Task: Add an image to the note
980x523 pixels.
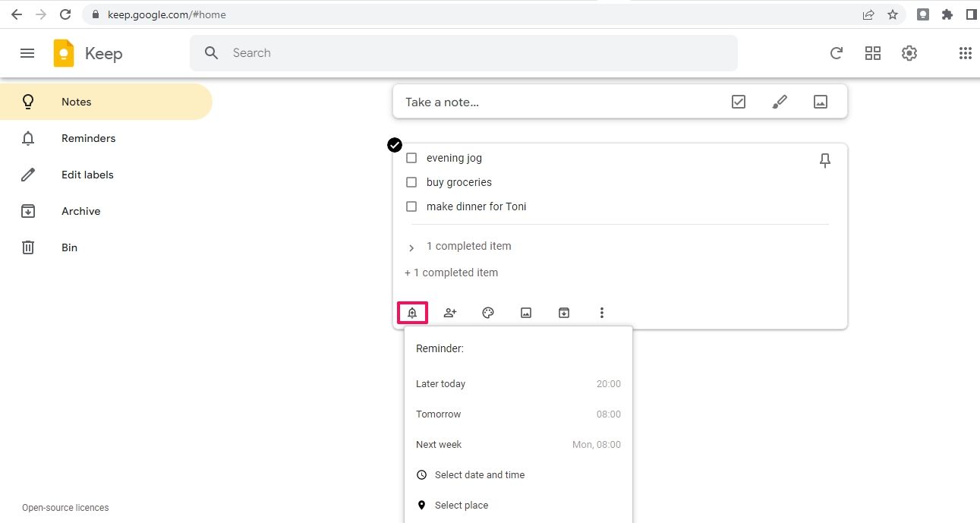Action: [526, 313]
